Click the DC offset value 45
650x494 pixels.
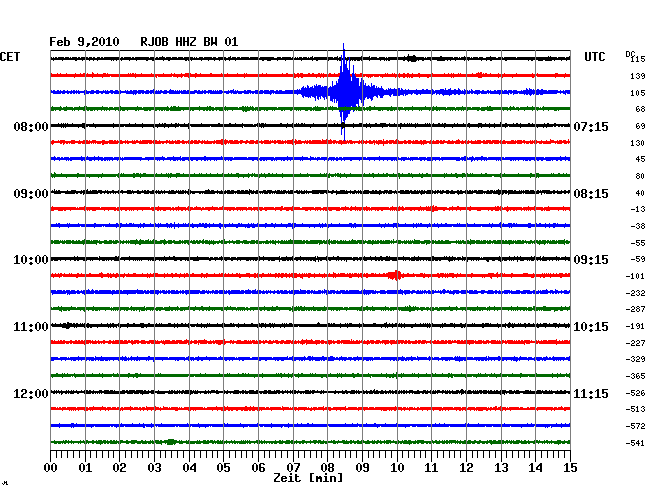click(x=640, y=159)
